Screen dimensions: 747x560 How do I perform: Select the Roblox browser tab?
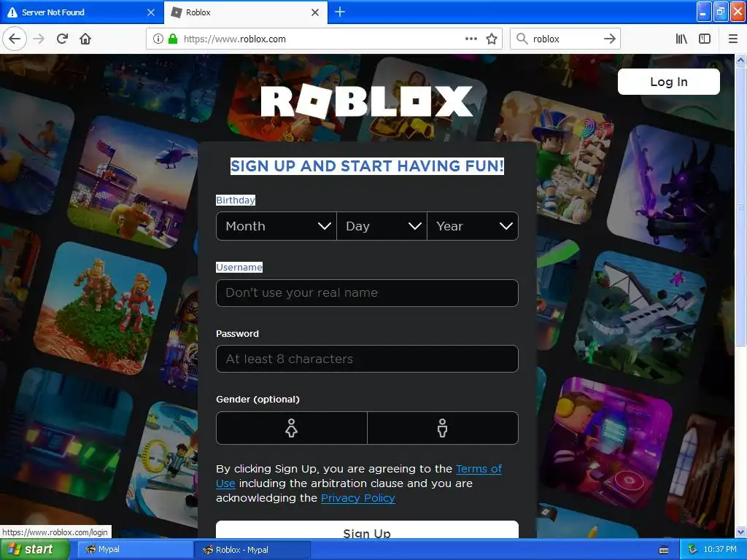coord(245,12)
